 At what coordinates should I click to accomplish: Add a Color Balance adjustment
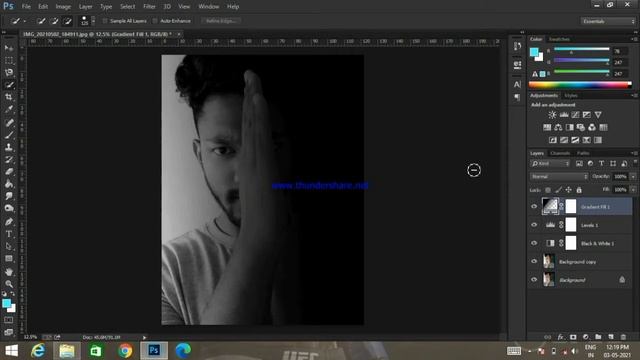pos(558,127)
